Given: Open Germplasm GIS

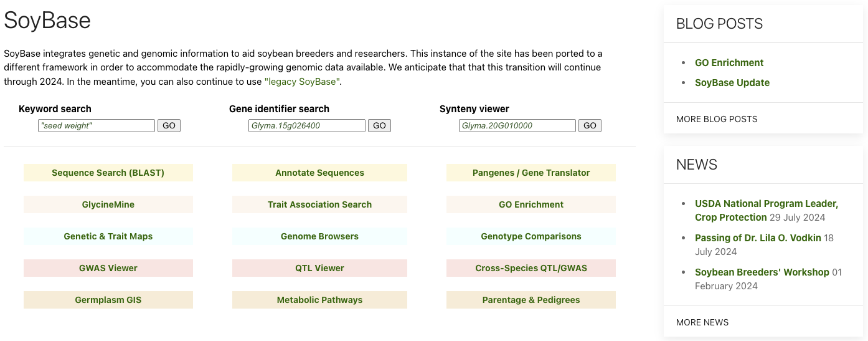Looking at the screenshot, I should pyautogui.click(x=108, y=300).
